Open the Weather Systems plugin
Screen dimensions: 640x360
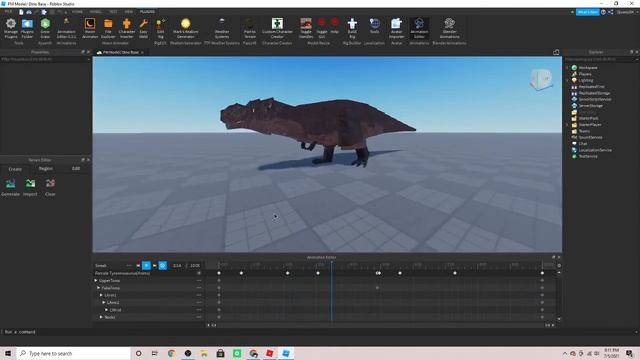(x=222, y=28)
